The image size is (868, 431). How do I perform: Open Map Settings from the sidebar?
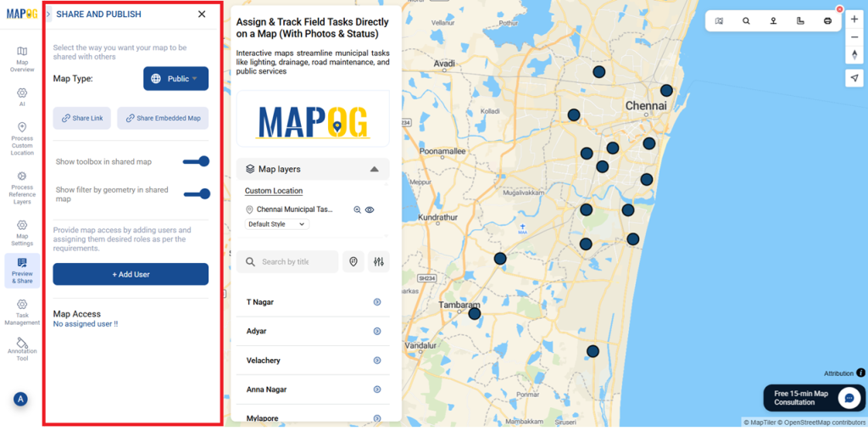22,232
